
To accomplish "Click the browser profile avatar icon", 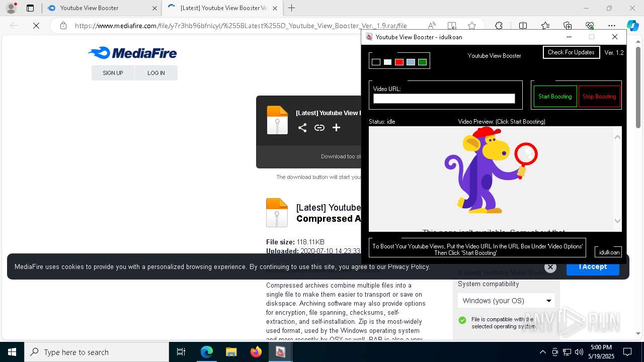I will 11,8.
